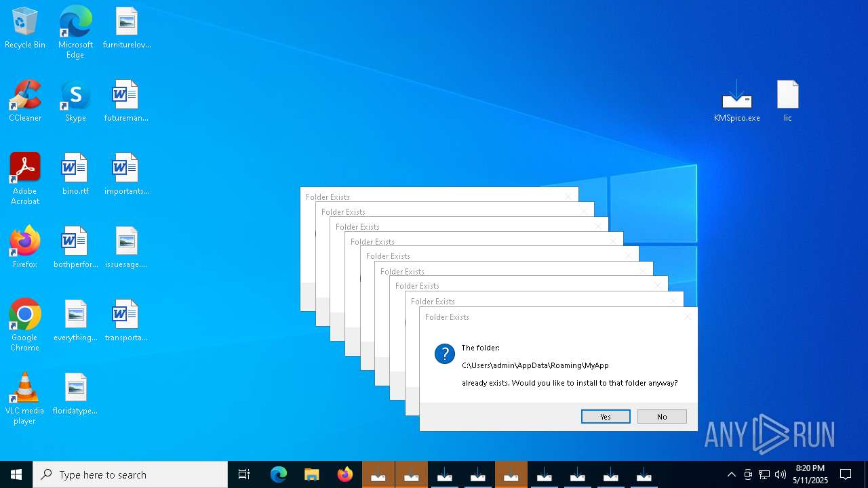Open network status tray icon
The width and height of the screenshot is (868, 488).
point(764,474)
